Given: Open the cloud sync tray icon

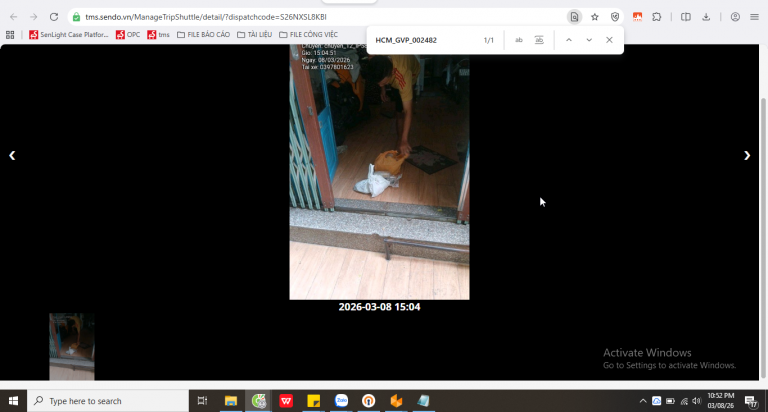Looking at the screenshot, I should 656,401.
